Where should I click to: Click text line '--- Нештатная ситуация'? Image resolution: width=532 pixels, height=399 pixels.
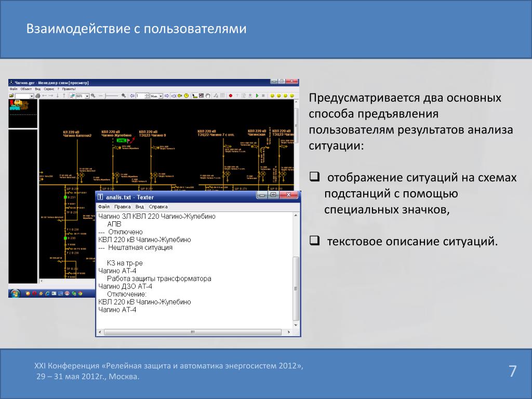point(136,248)
